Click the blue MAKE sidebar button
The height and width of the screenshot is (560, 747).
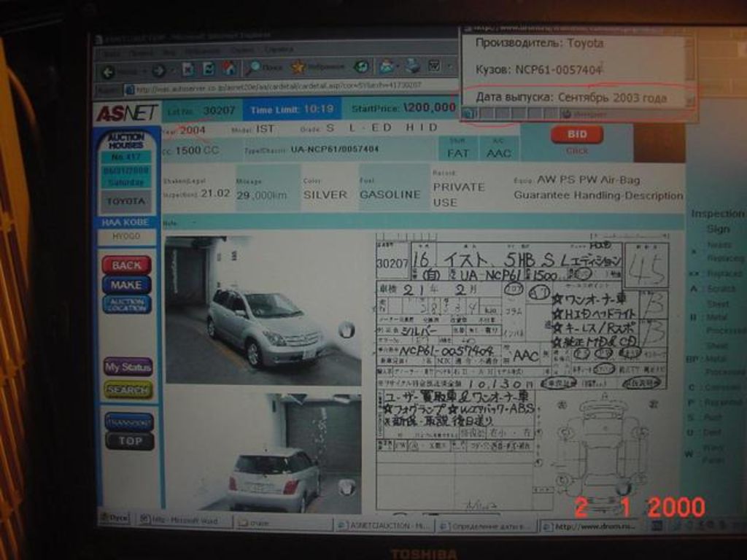127,285
